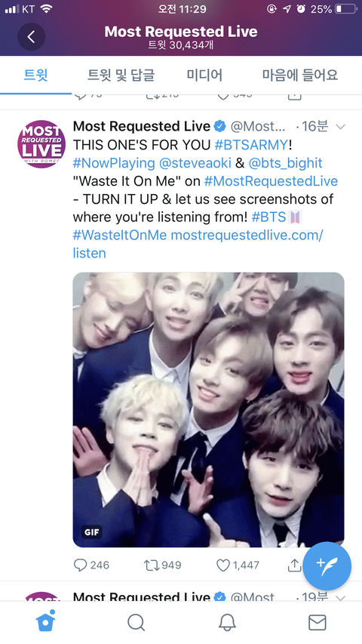This screenshot has height=644, width=362.
Task: Tap the compose new tweet button
Action: 327,566
